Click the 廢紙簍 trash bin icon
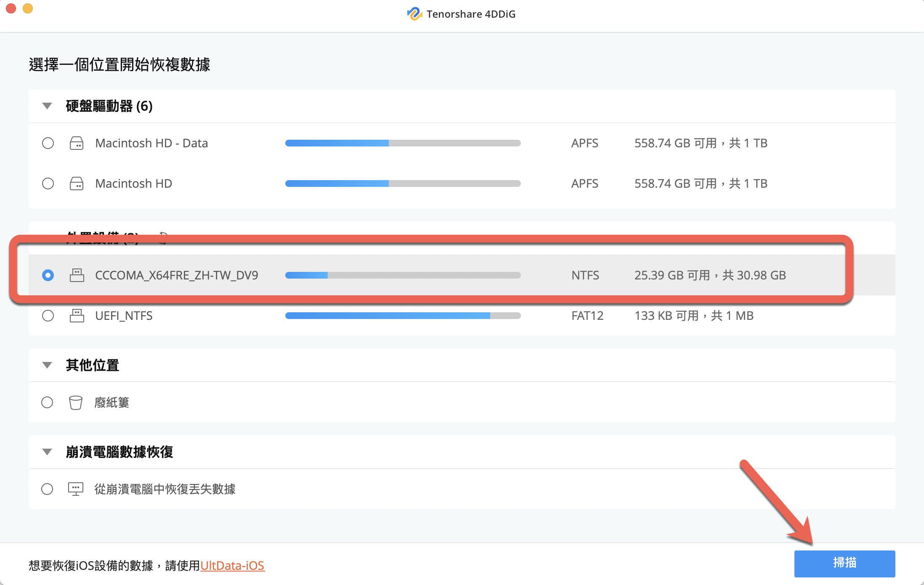This screenshot has height=585, width=924. point(76,402)
